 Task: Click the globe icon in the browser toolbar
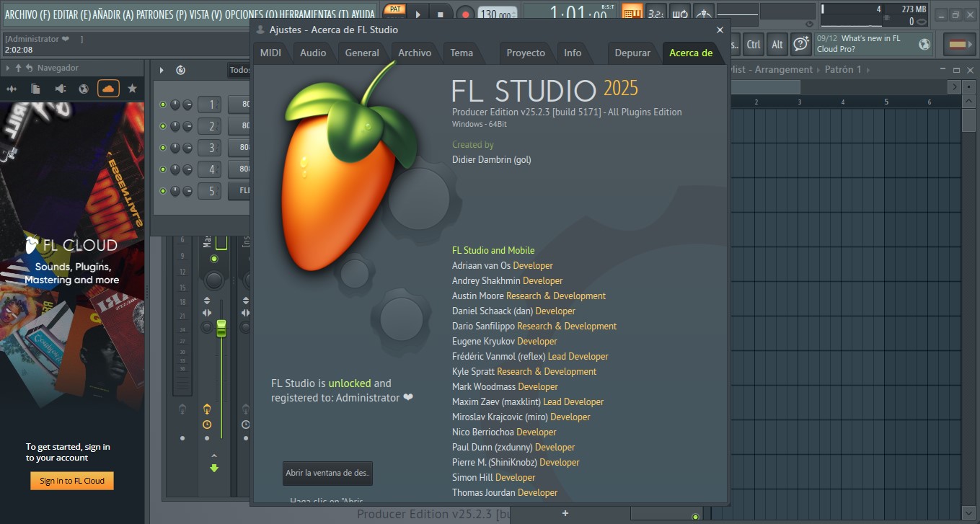click(84, 88)
